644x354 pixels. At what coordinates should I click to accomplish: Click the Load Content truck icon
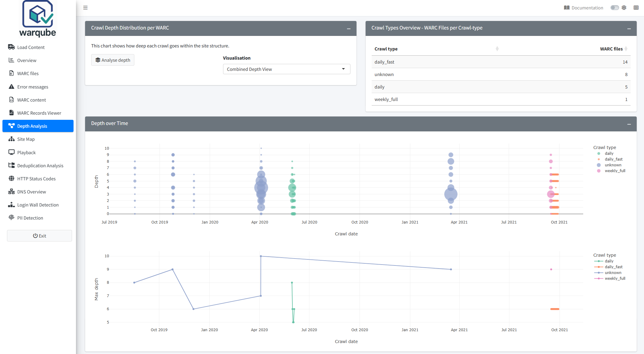tap(12, 47)
